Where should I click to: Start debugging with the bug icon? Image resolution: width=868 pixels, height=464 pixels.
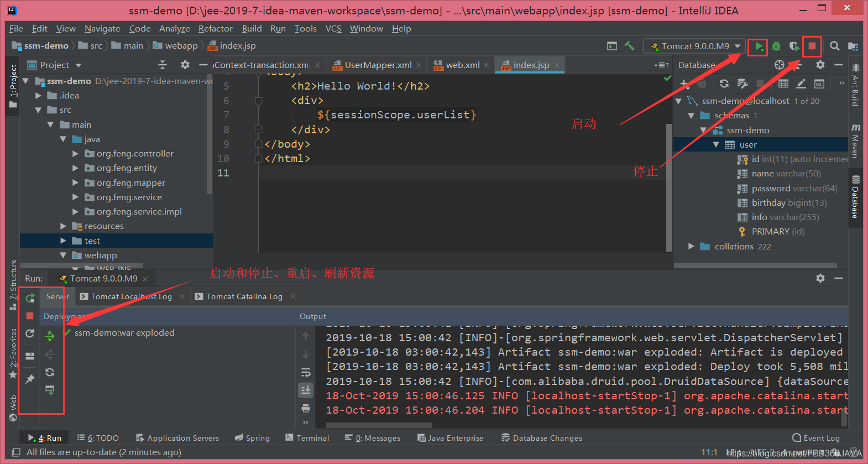click(x=776, y=46)
